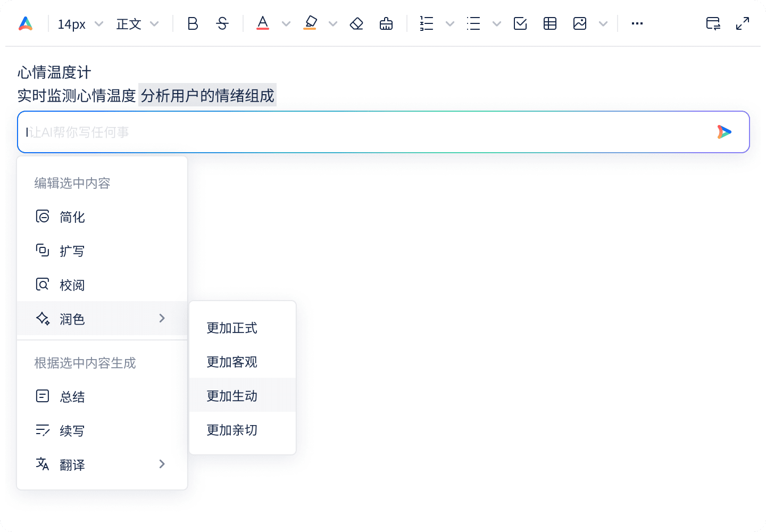
Task: Open the 正文 paragraph style dropdown
Action: tap(137, 23)
